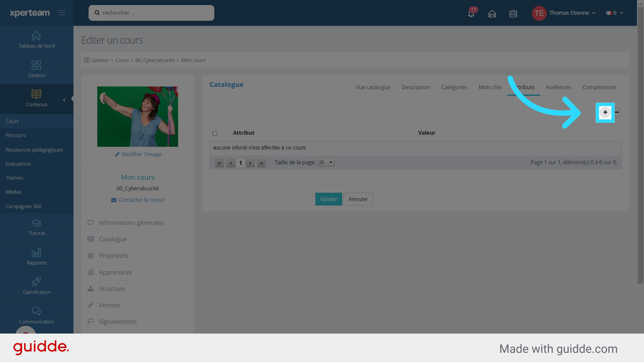Viewport: 644px width, 362px height.
Task: Go to the last page arrow
Action: (262, 163)
